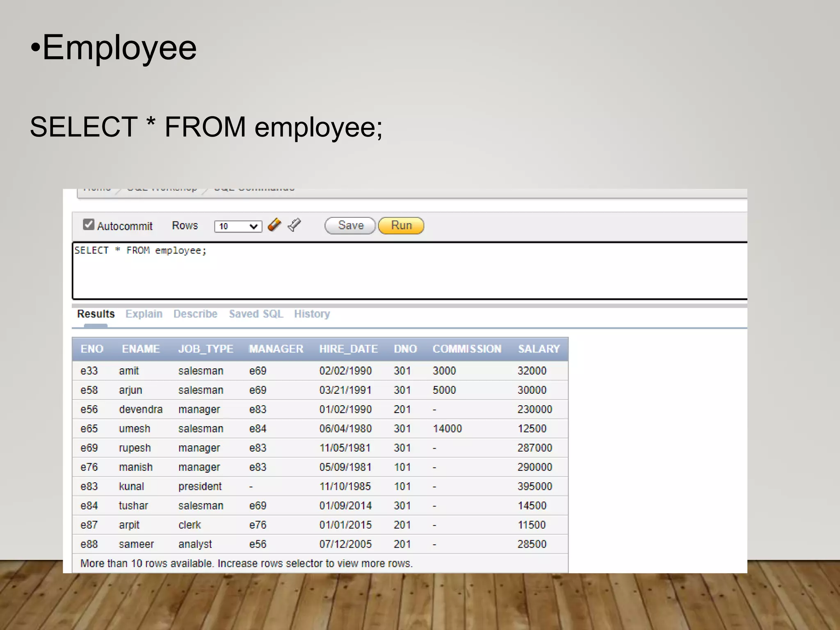Click the ENAME column header
The image size is (840, 630).
pyautogui.click(x=141, y=349)
